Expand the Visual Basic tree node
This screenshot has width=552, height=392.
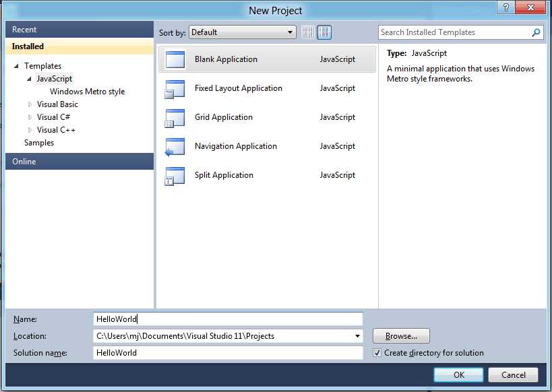click(x=30, y=104)
